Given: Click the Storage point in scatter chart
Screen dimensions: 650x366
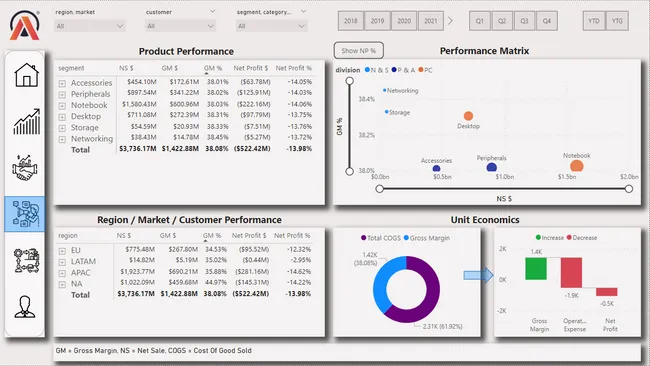Looking at the screenshot, I should point(386,112).
